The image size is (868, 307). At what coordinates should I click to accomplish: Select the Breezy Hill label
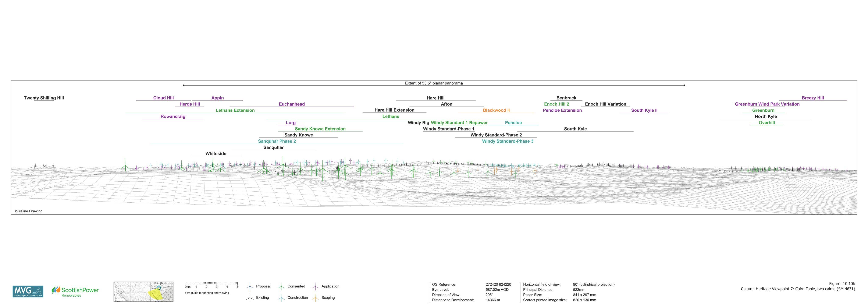tap(813, 98)
